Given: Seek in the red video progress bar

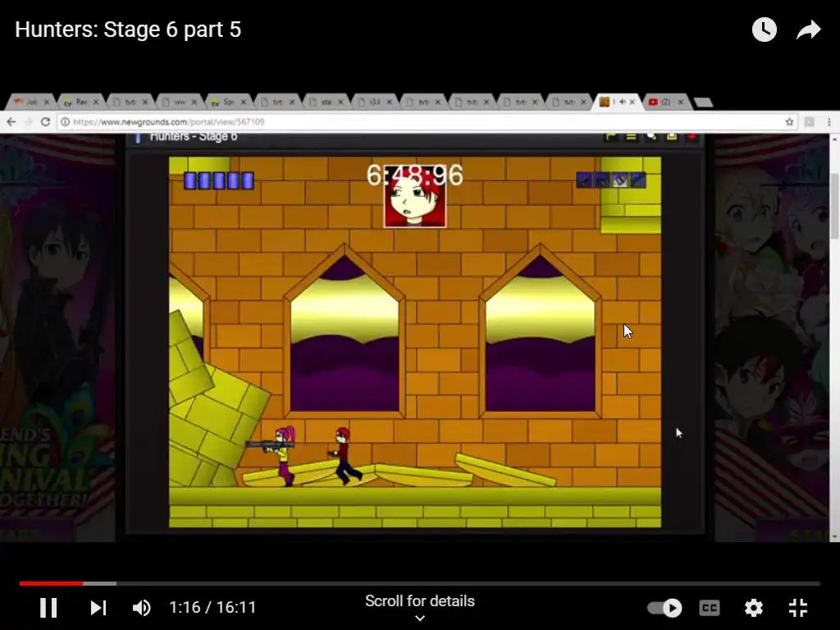Looking at the screenshot, I should [420, 583].
